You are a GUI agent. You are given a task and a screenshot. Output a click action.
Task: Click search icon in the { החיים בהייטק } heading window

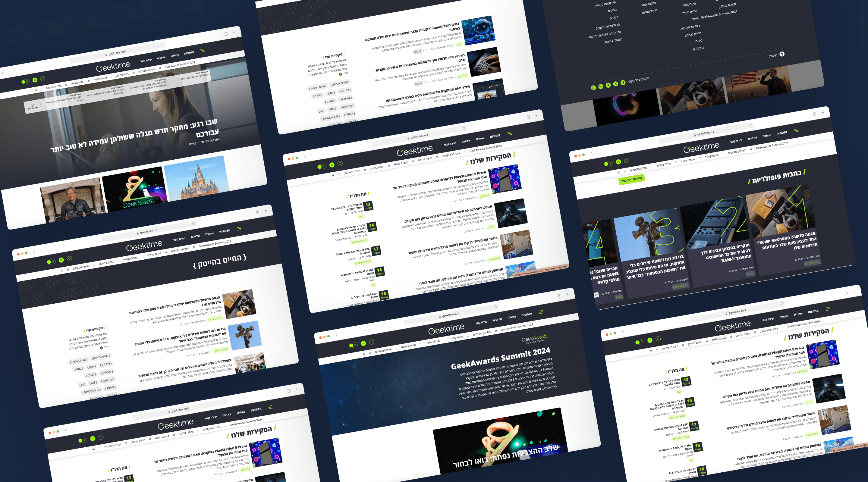69,259
